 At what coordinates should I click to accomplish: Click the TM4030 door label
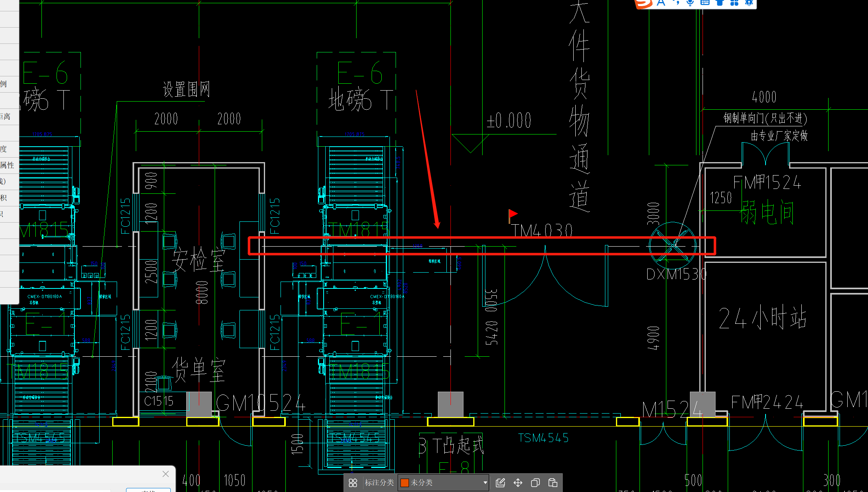point(542,230)
